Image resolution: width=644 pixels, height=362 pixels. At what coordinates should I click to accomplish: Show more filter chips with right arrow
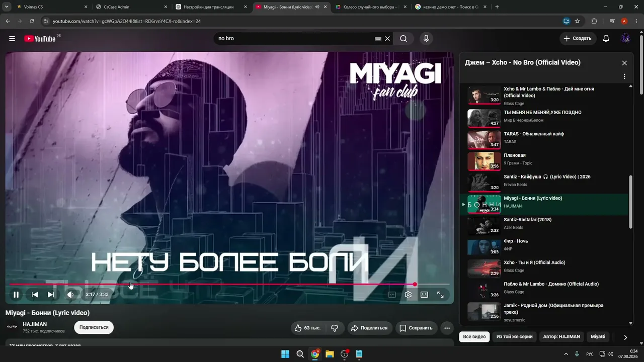tap(625, 337)
